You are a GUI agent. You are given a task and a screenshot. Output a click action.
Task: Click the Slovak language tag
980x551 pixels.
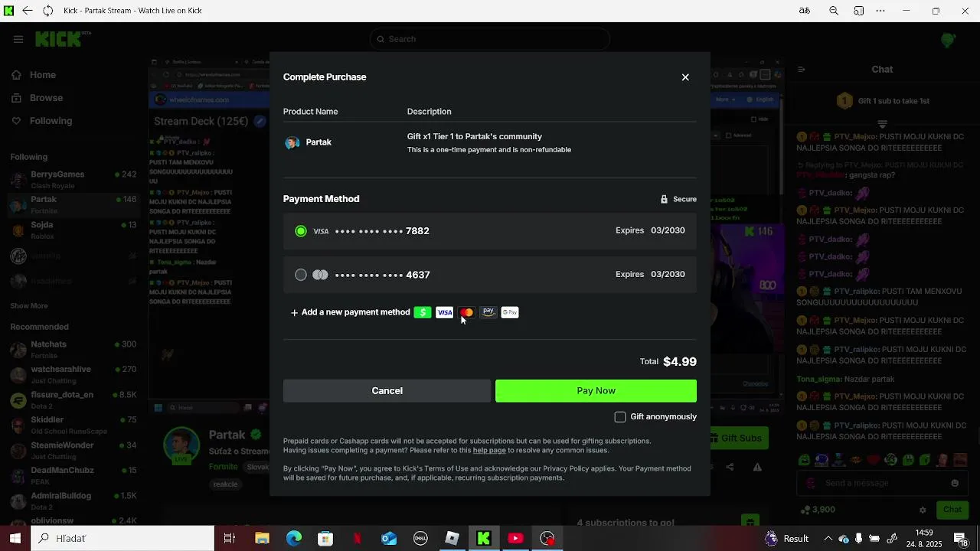[257, 467]
